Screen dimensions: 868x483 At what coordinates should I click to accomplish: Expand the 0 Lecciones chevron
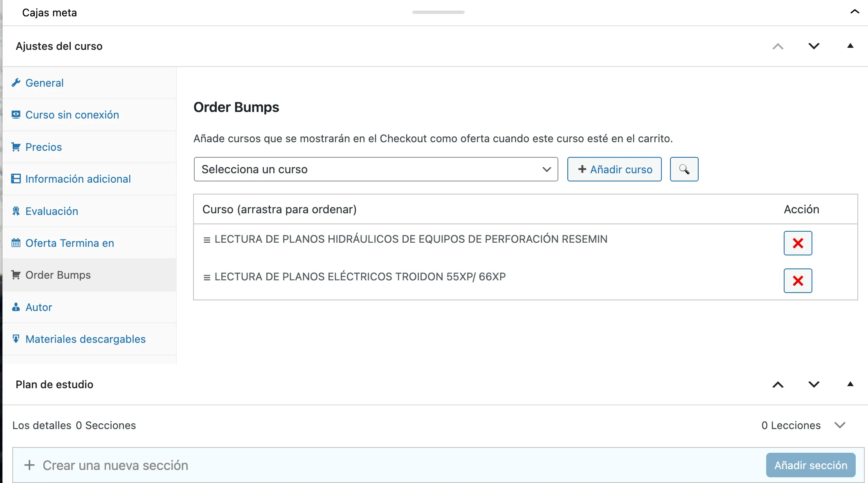(840, 425)
